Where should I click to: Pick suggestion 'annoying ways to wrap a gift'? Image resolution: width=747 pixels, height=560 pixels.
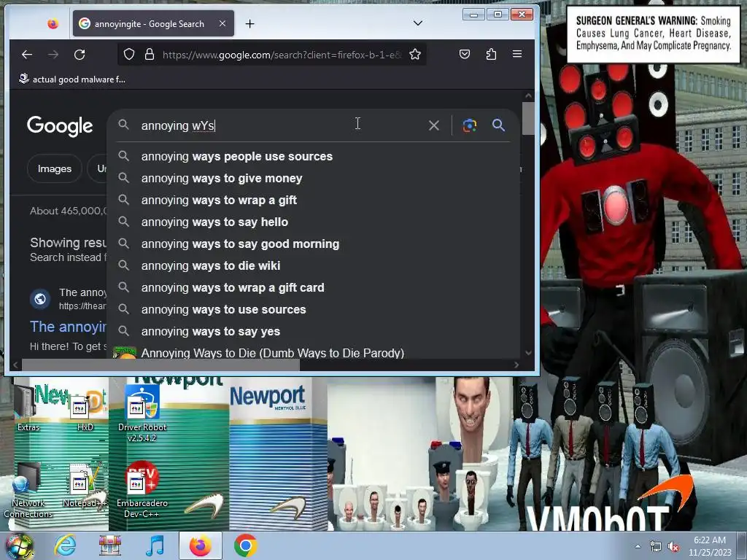click(x=313, y=200)
